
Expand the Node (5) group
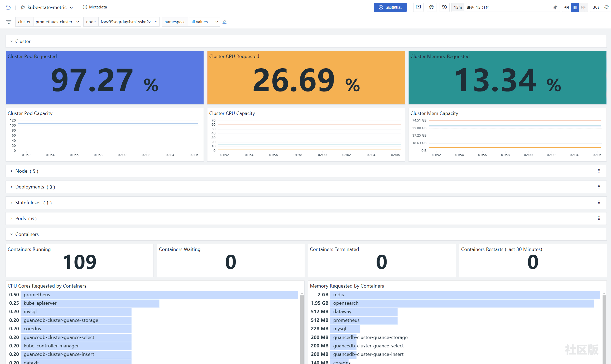(x=11, y=171)
